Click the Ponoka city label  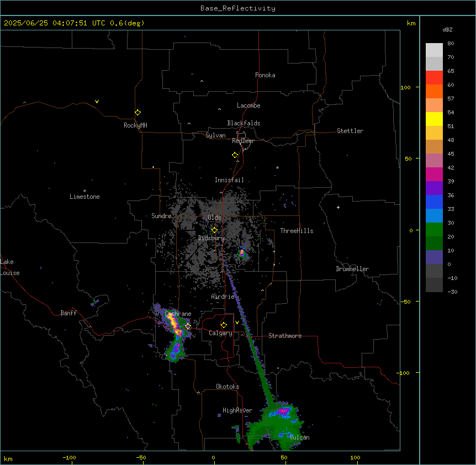point(265,75)
